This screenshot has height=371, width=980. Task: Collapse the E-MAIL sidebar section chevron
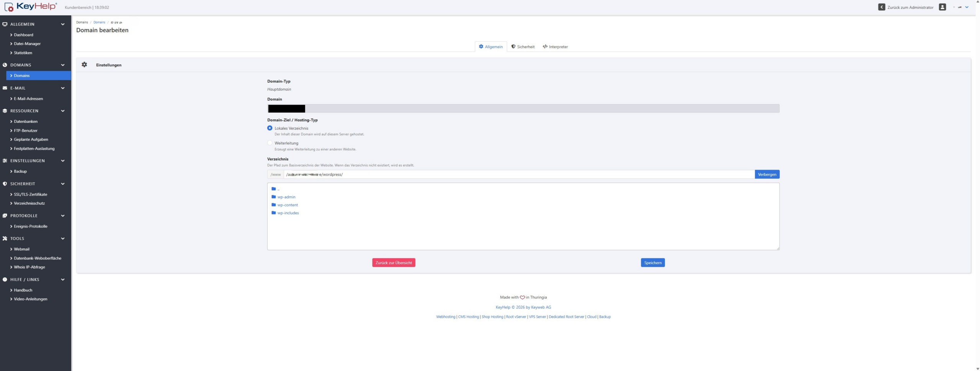(x=63, y=88)
